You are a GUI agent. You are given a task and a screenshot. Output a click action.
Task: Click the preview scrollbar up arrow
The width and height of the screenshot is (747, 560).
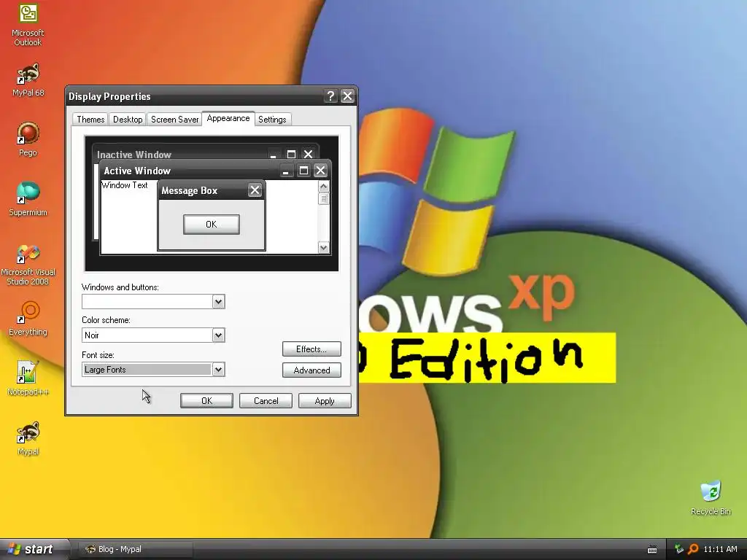pos(323,186)
